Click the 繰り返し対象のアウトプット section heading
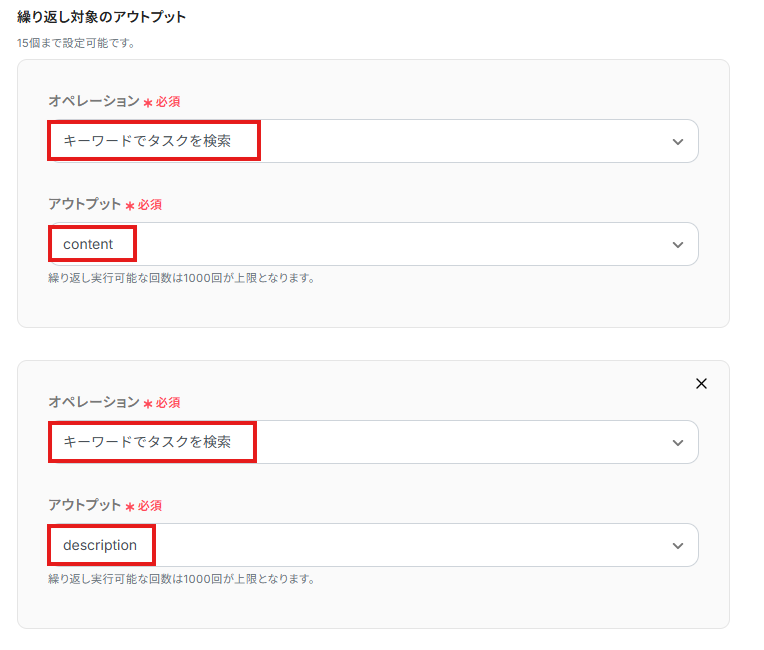The image size is (764, 650). pos(102,17)
